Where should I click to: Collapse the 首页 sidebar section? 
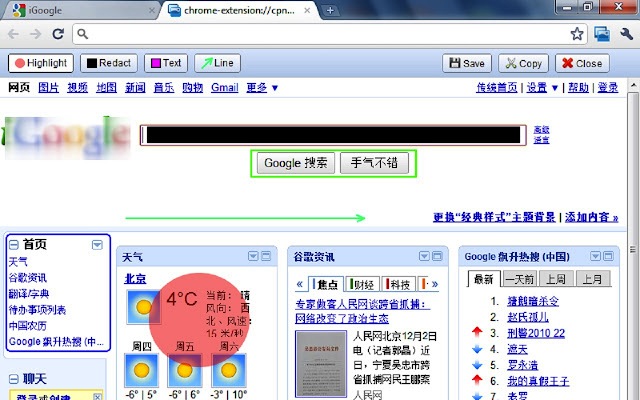pyautogui.click(x=99, y=244)
